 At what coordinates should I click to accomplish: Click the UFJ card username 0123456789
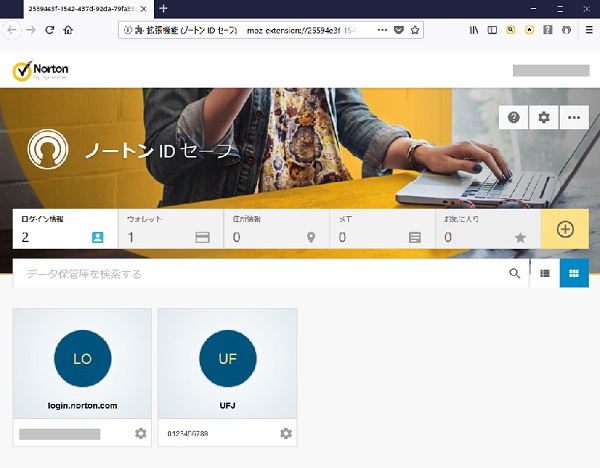coord(188,434)
